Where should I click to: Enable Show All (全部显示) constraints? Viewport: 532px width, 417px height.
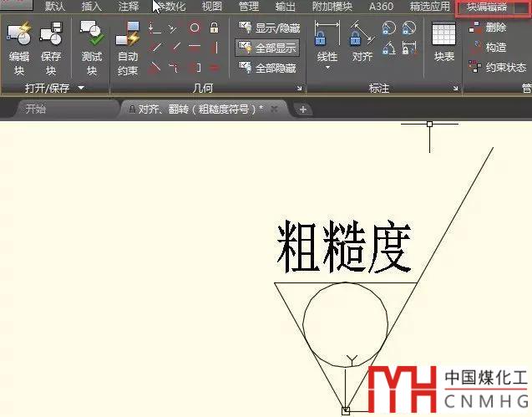tap(267, 48)
